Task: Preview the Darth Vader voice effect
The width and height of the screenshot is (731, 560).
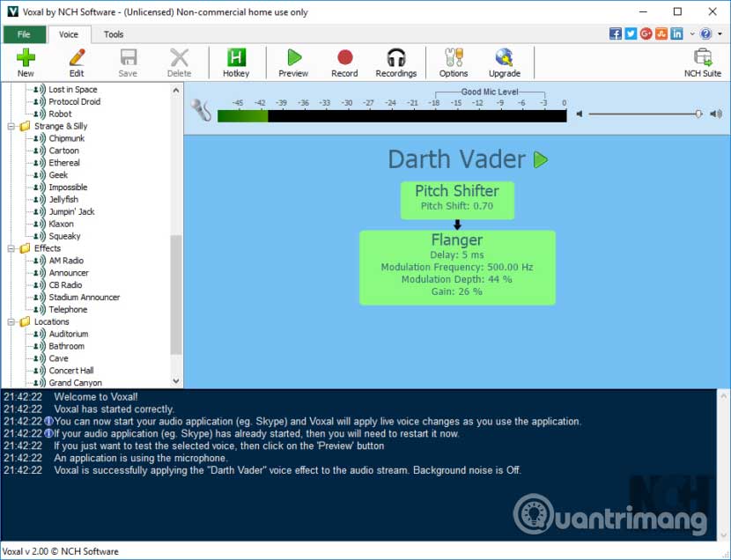Action: click(x=541, y=159)
